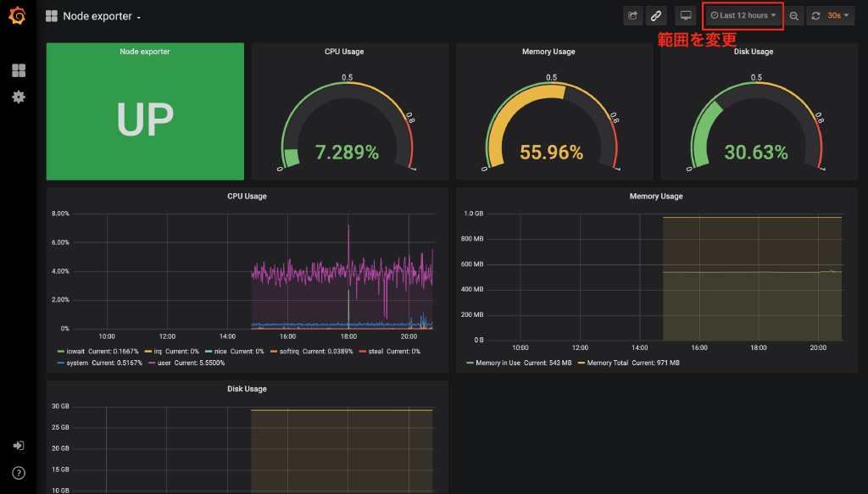Viewport: 868px width, 494px height.
Task: Click the Grafana logo in the sidebar
Action: coord(18,16)
